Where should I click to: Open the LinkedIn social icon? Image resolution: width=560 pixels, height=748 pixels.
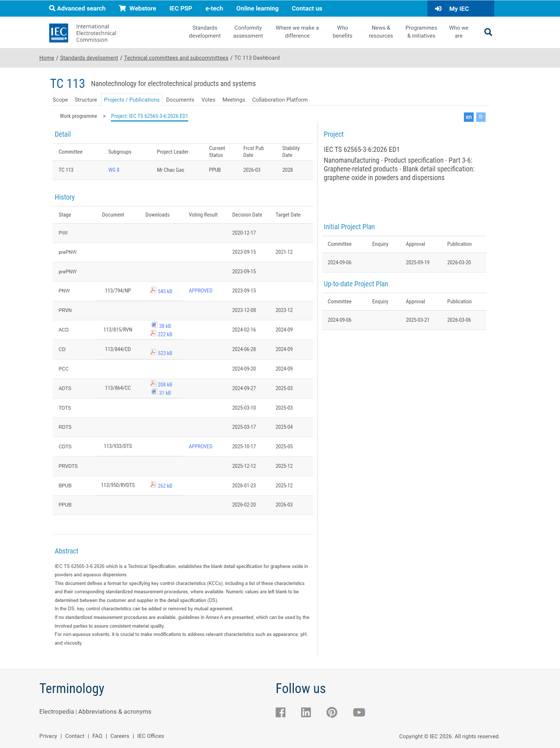(x=306, y=712)
